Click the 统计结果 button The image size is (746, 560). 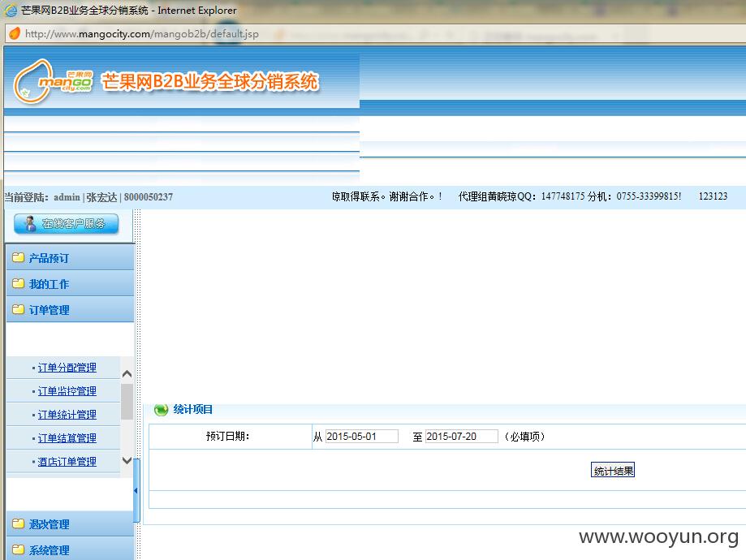coord(613,471)
